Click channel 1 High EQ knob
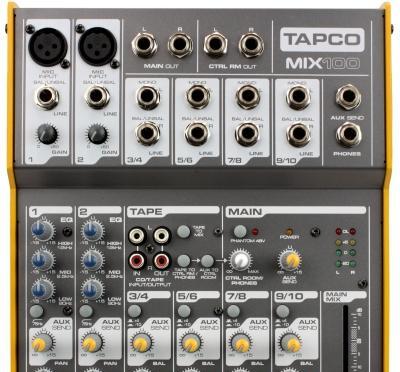Image resolution: width=400 pixels, height=372 pixels. tap(43, 230)
